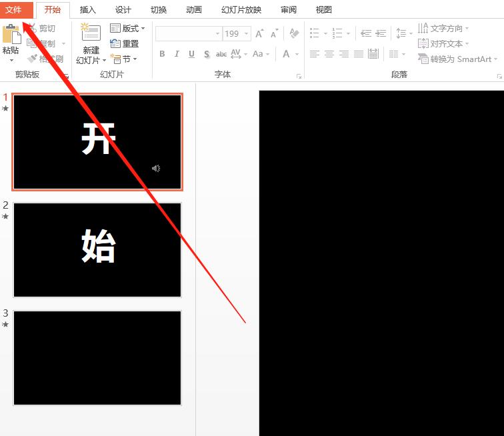The height and width of the screenshot is (436, 504).
Task: Click the 新建幻灯片 new slide icon
Action: tap(91, 32)
